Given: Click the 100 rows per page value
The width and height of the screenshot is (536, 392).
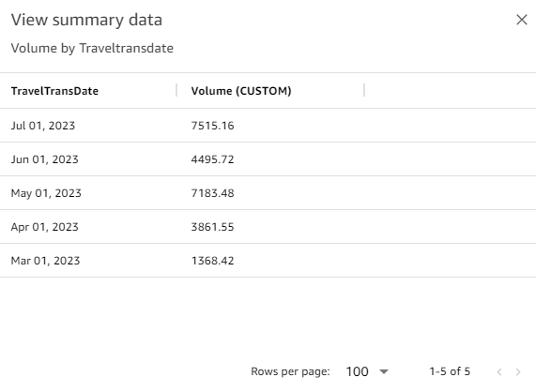Looking at the screenshot, I should 357,371.
